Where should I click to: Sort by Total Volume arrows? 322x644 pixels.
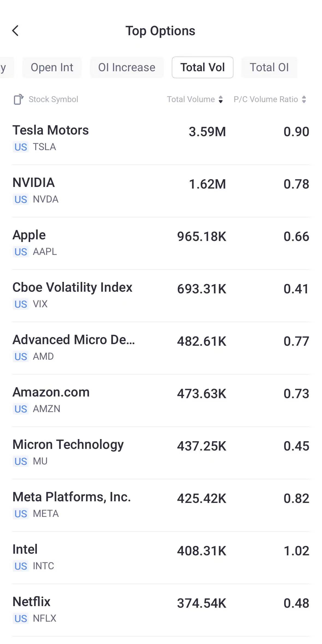pos(221,99)
